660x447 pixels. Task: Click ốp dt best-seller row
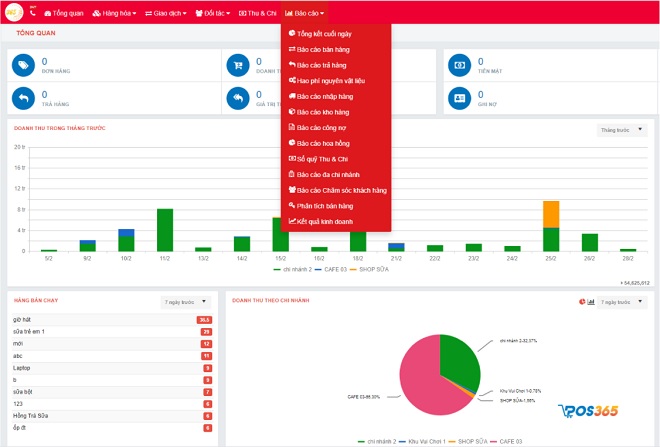coord(112,428)
